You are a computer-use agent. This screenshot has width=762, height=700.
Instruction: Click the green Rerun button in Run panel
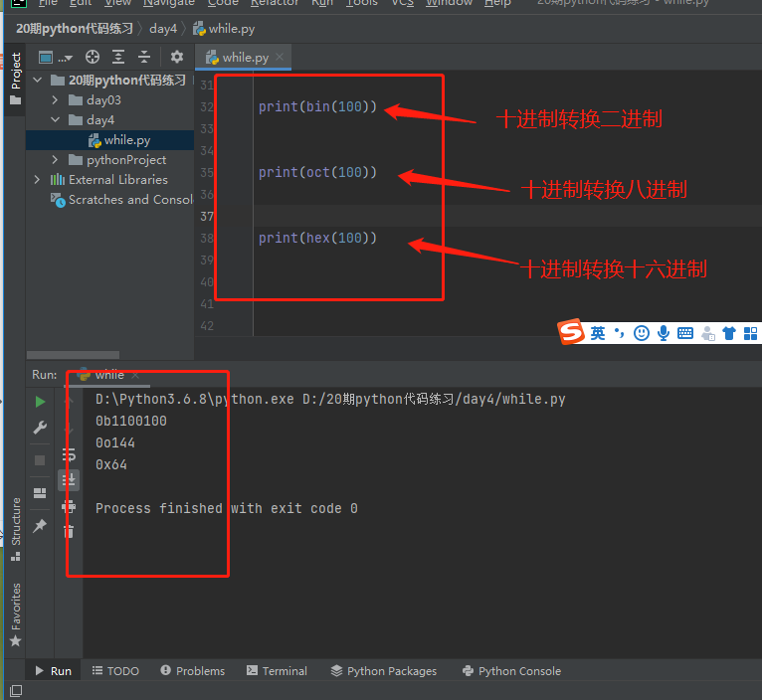pos(41,402)
